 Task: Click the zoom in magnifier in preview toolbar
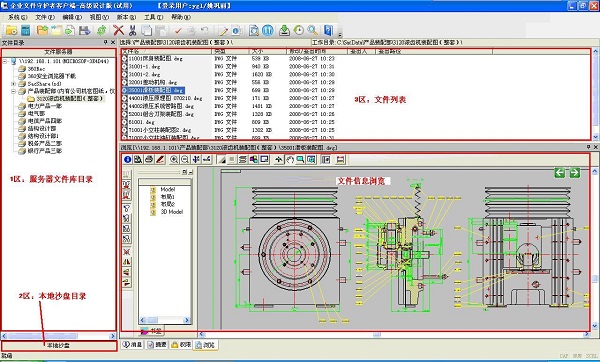click(x=174, y=160)
